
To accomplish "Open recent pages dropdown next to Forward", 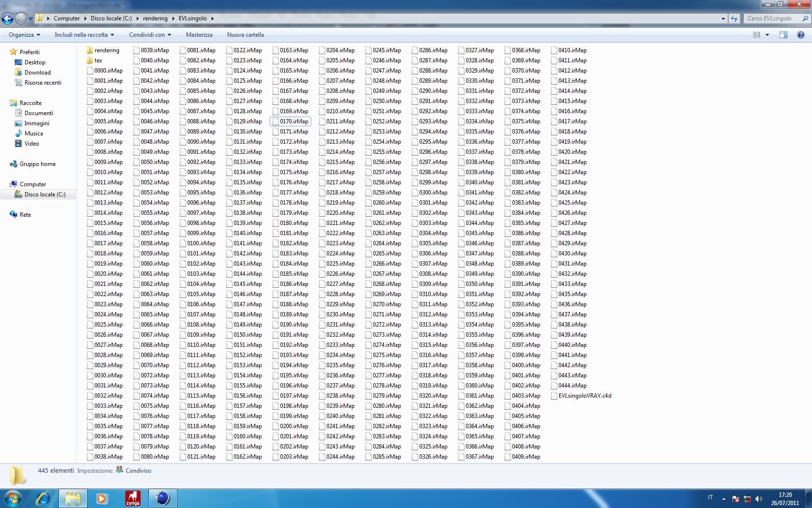I will (x=30, y=19).
